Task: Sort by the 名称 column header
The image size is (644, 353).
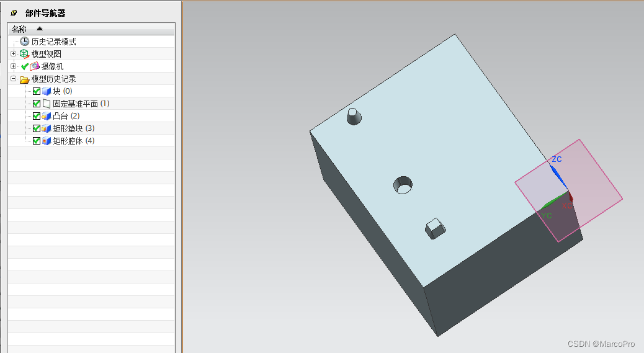Action: 91,29
